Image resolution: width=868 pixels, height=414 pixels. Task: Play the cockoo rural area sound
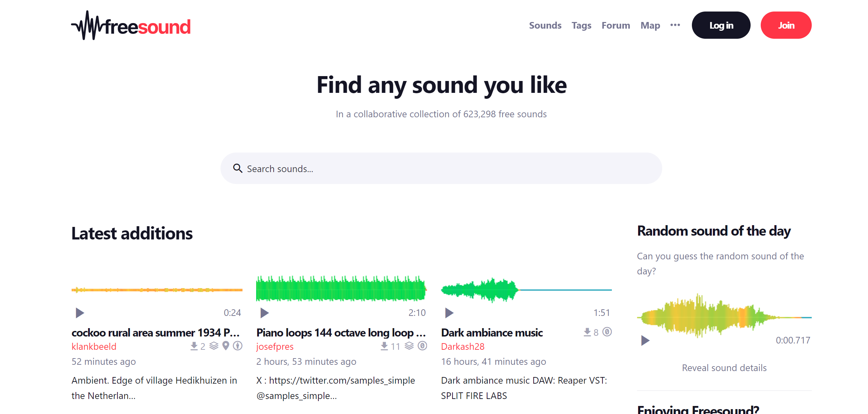pyautogui.click(x=79, y=313)
